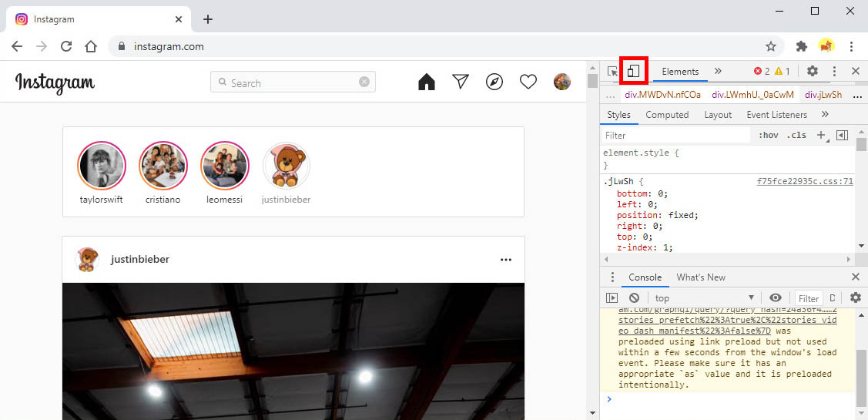Viewport: 868px width, 420px height.
Task: Open the Chrome three-dot menu
Action: point(851,46)
